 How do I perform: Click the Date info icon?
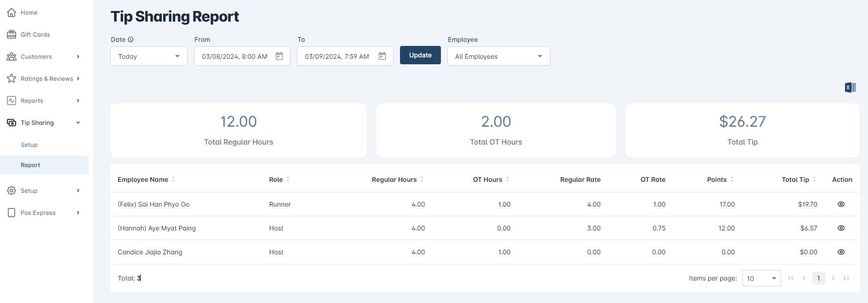pyautogui.click(x=131, y=39)
